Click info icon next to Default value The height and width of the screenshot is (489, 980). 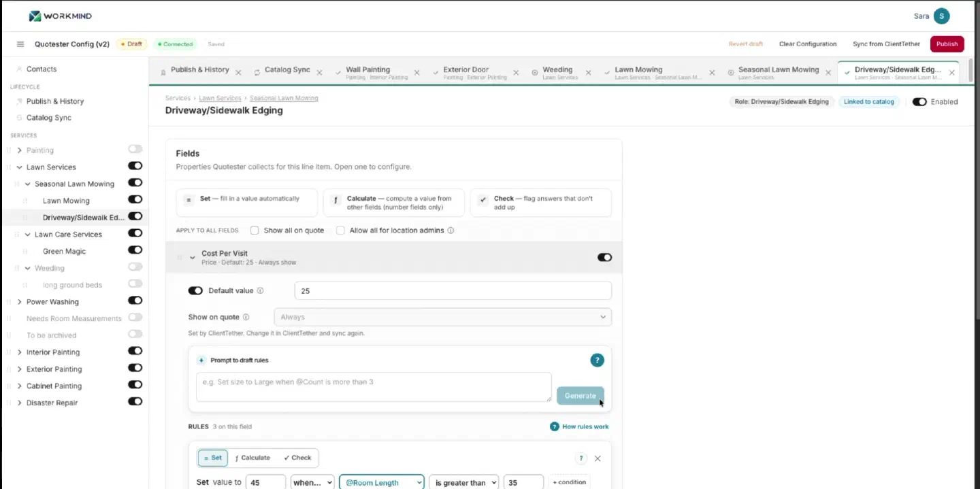(260, 291)
